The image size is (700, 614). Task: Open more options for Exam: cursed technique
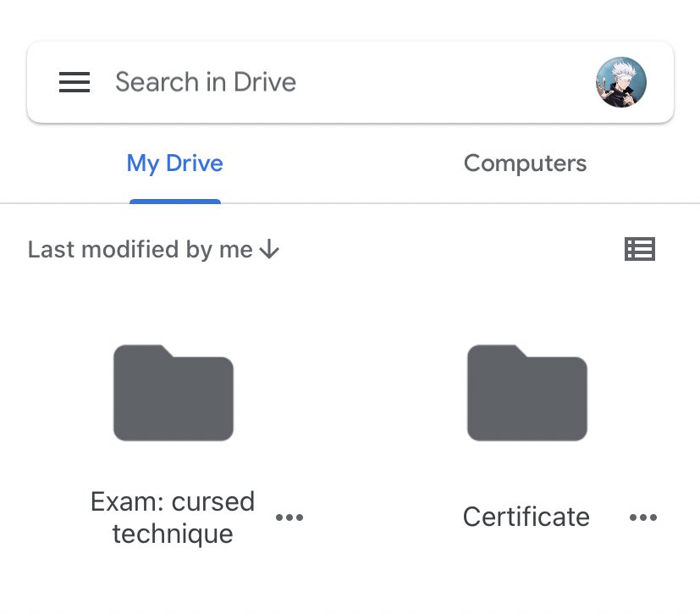(x=289, y=517)
